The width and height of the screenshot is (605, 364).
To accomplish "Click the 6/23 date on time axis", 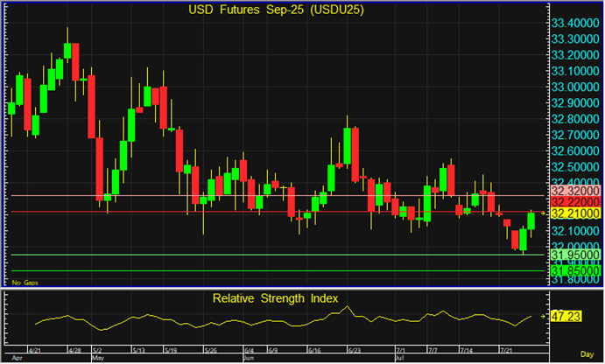I will (355, 349).
